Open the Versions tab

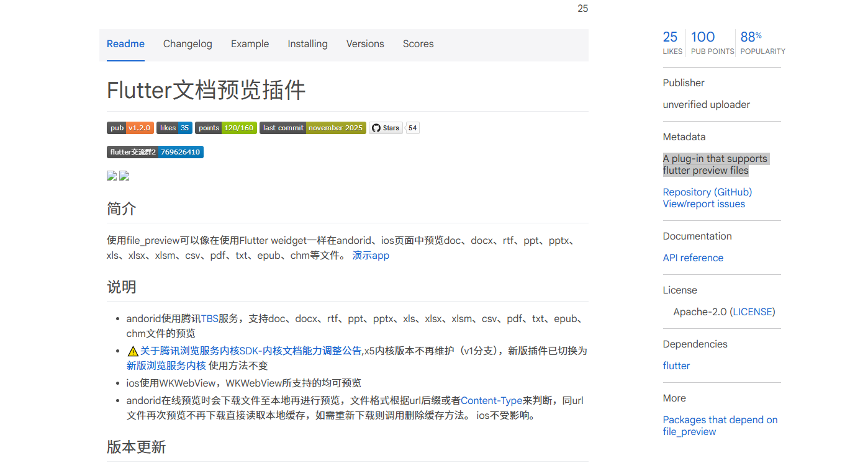point(365,44)
